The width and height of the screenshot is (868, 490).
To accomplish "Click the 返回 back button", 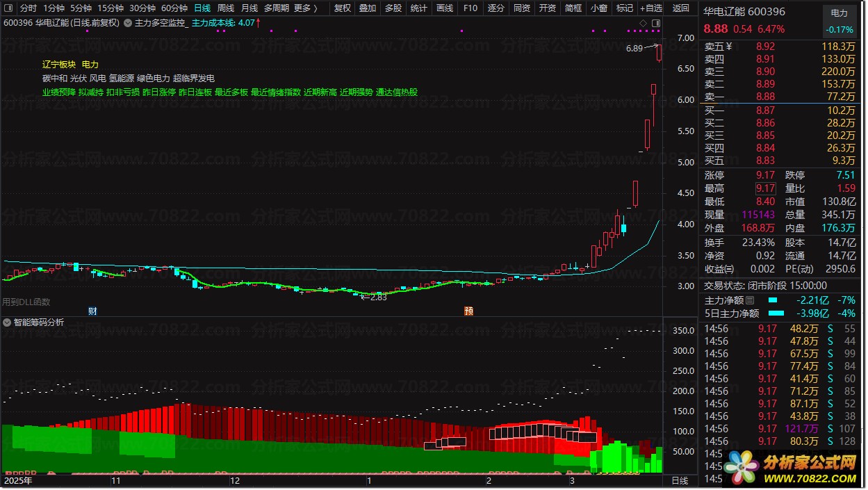I will 681,8.
